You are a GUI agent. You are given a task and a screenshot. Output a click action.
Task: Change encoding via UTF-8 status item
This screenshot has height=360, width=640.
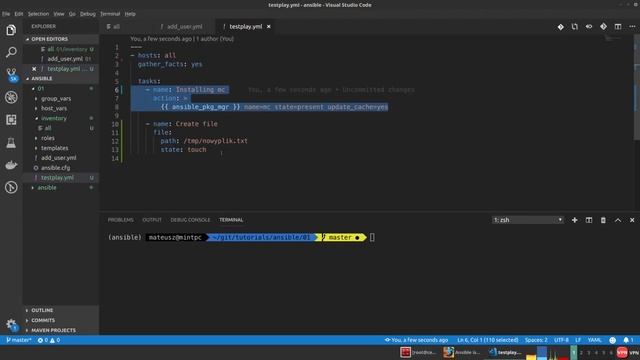[561, 340]
